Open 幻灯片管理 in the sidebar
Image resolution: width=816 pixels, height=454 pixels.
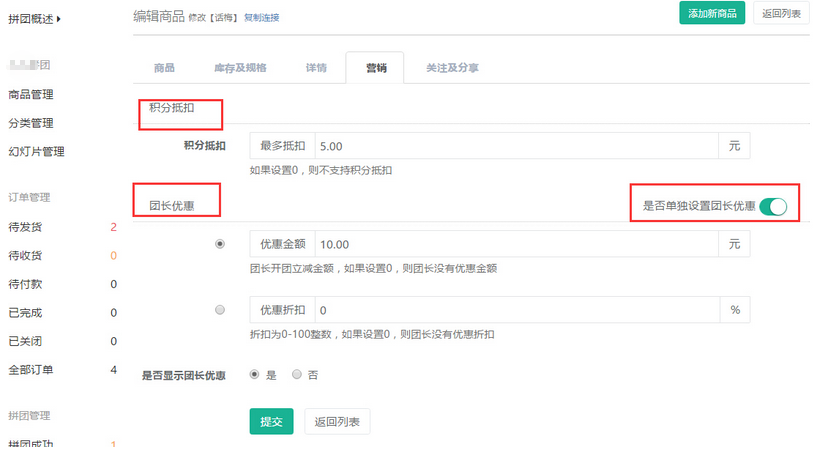tap(36, 152)
